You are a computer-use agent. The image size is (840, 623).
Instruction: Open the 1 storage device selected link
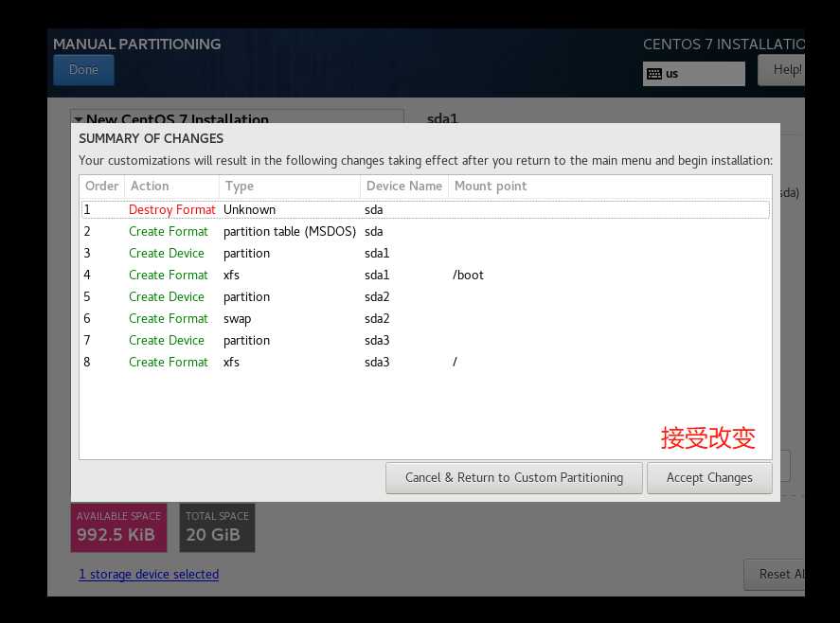click(x=149, y=575)
